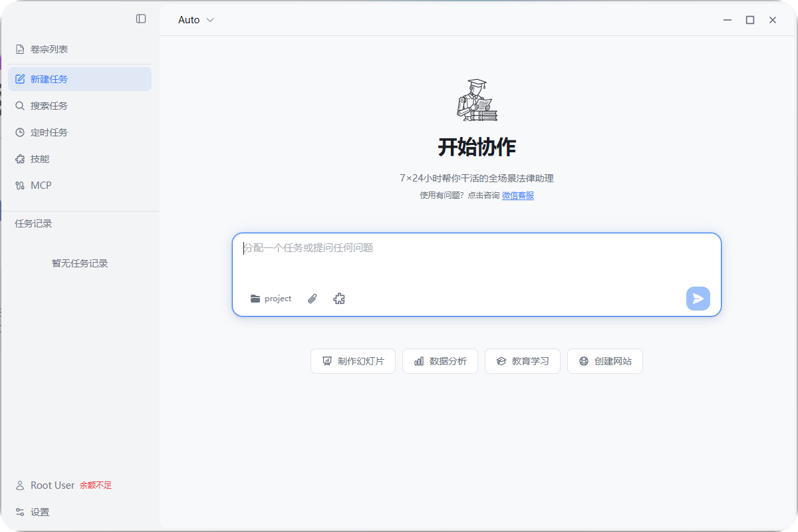Open the 技能 puzzle sidebar item
Viewport: 798px width, 532px height.
click(x=40, y=159)
